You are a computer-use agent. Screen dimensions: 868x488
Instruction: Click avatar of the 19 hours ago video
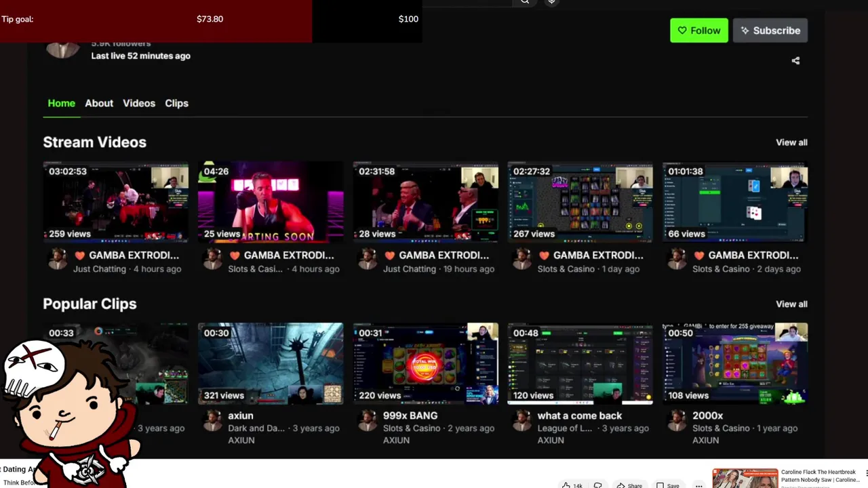[368, 258]
